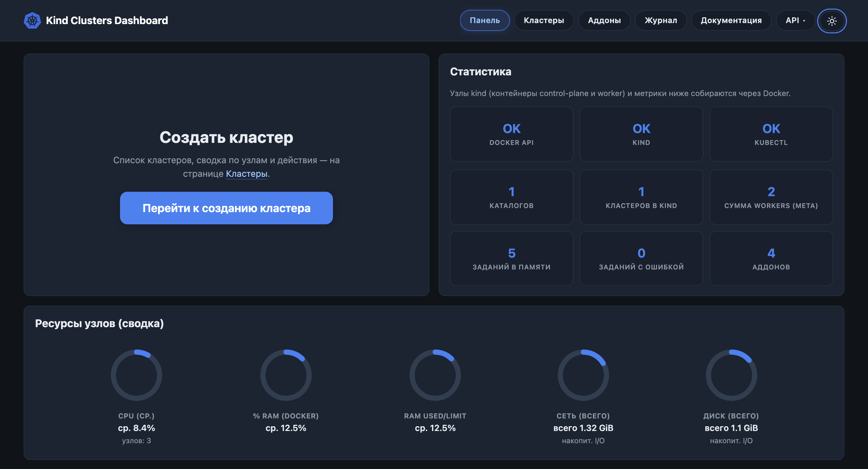
Task: Click the Kubernetes helm logo icon
Action: pos(32,21)
